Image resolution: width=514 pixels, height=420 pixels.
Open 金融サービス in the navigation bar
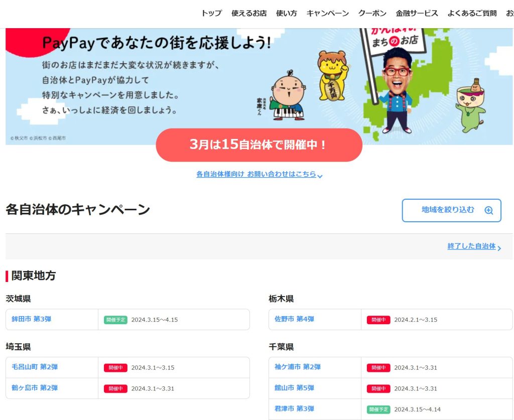pyautogui.click(x=417, y=13)
